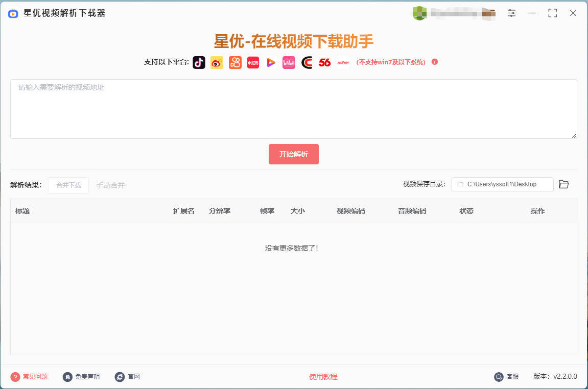Open the 使用教程 tutorial link
This screenshot has width=588, height=389.
click(323, 377)
